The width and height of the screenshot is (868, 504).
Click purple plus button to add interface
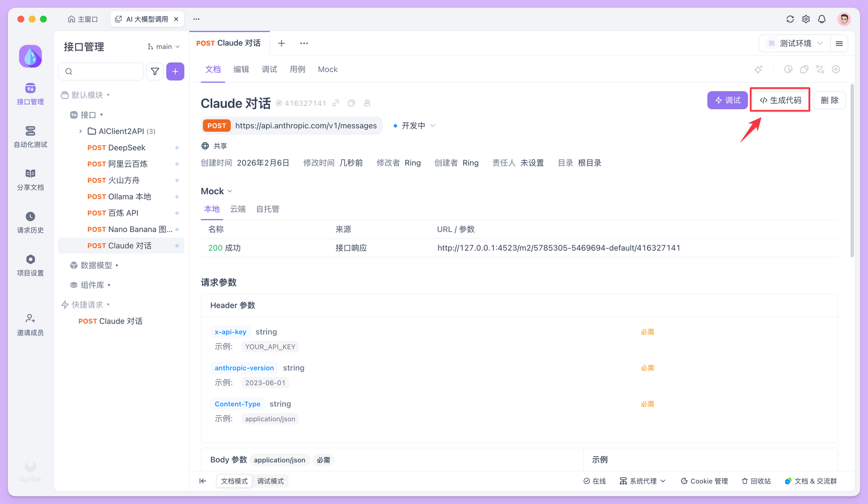point(175,72)
